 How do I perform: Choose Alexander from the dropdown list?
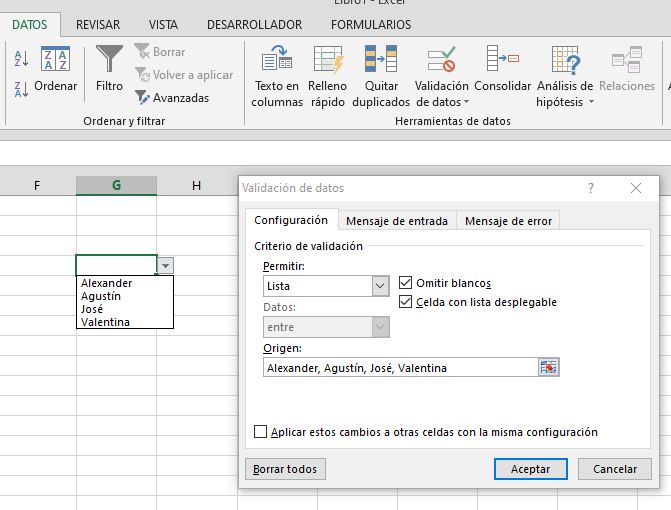tap(125, 283)
